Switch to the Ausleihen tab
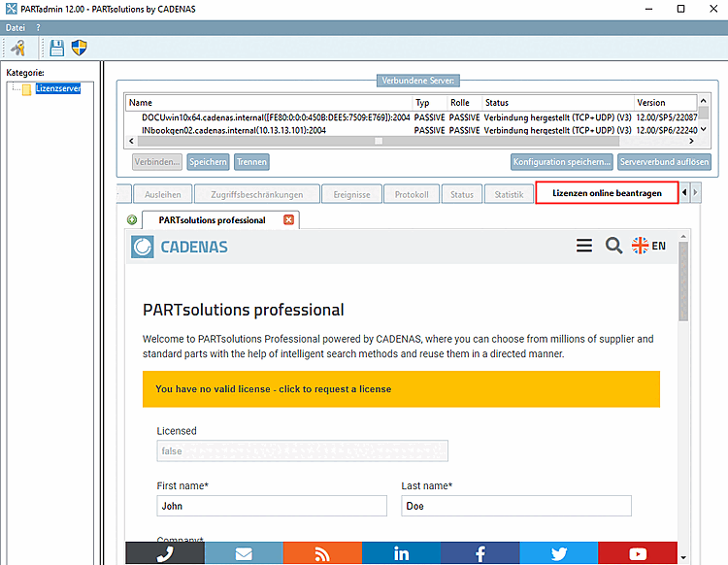The width and height of the screenshot is (728, 565). click(163, 194)
